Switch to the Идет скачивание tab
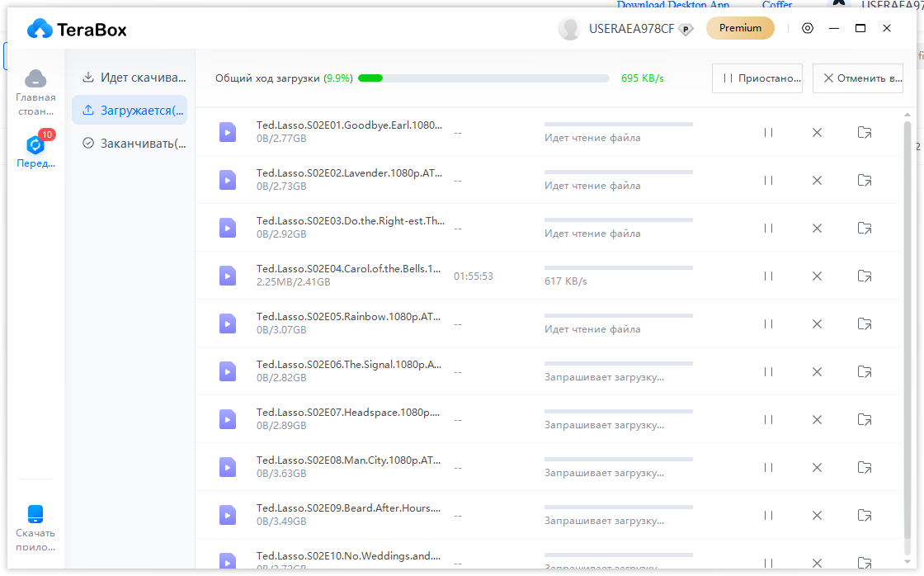The height and width of the screenshot is (576, 924). click(x=134, y=78)
